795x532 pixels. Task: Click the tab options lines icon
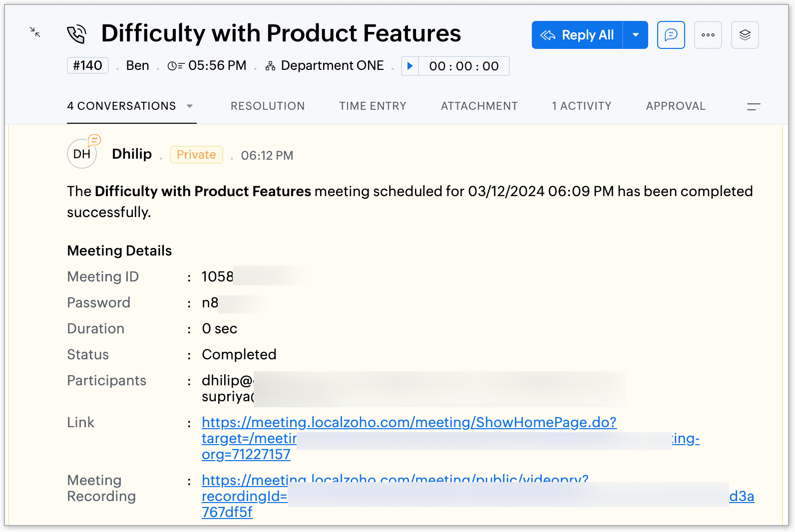[754, 106]
